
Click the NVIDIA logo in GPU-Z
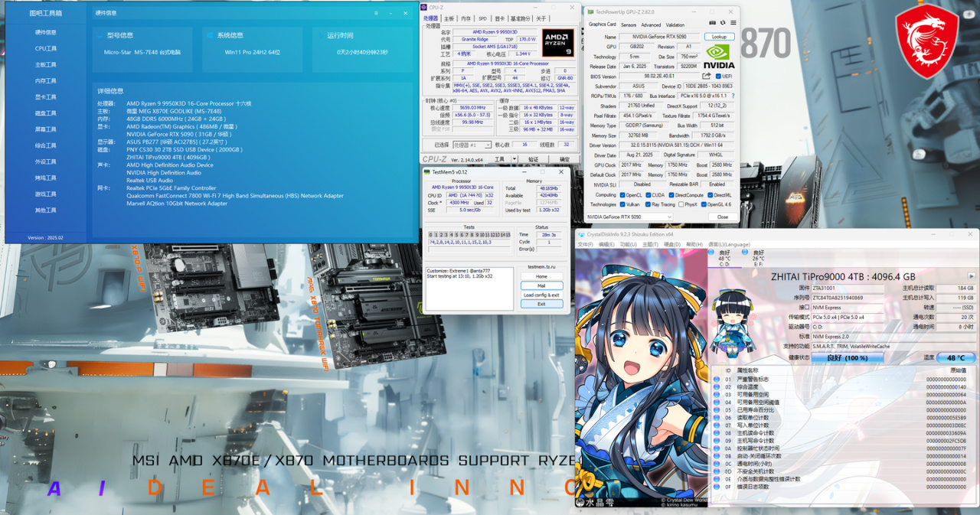[720, 56]
